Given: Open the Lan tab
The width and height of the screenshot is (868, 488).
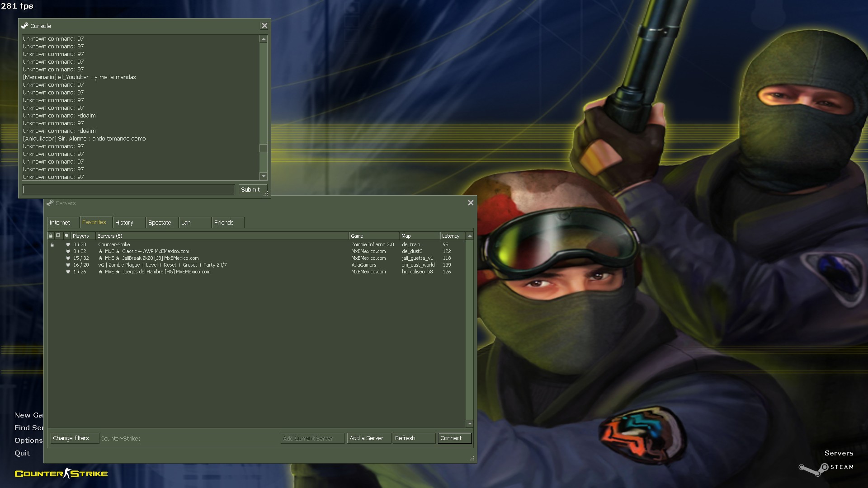Looking at the screenshot, I should pos(195,222).
